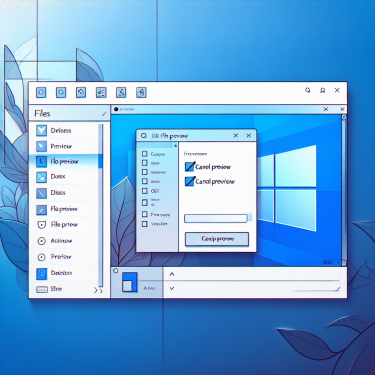The width and height of the screenshot is (375, 375).
Task: Click the first item's icon in the Files list
Action: click(x=41, y=130)
